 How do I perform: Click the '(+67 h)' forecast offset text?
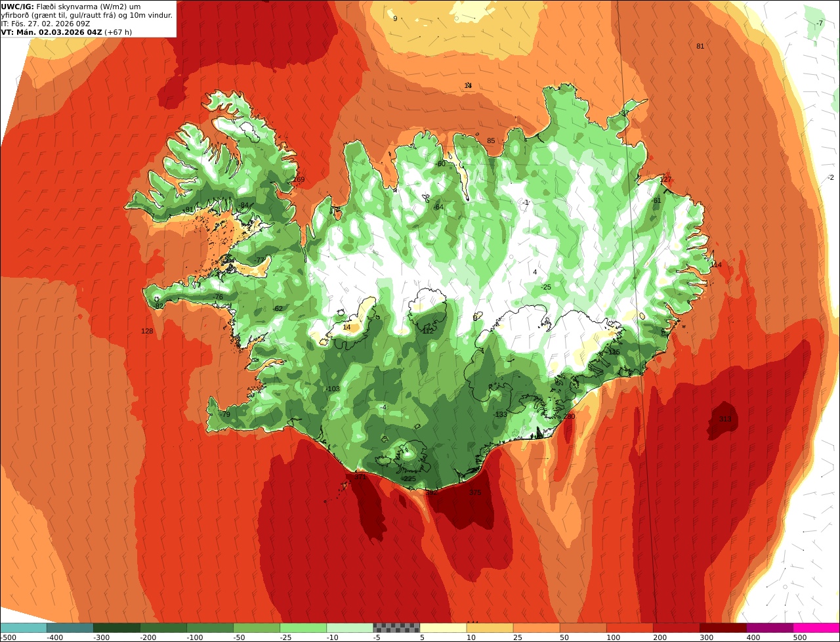pos(118,32)
